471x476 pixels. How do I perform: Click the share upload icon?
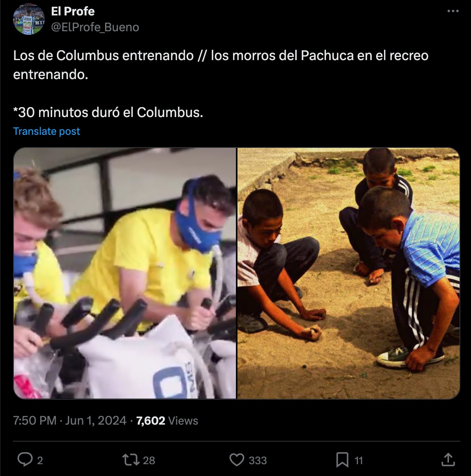pos(448,459)
